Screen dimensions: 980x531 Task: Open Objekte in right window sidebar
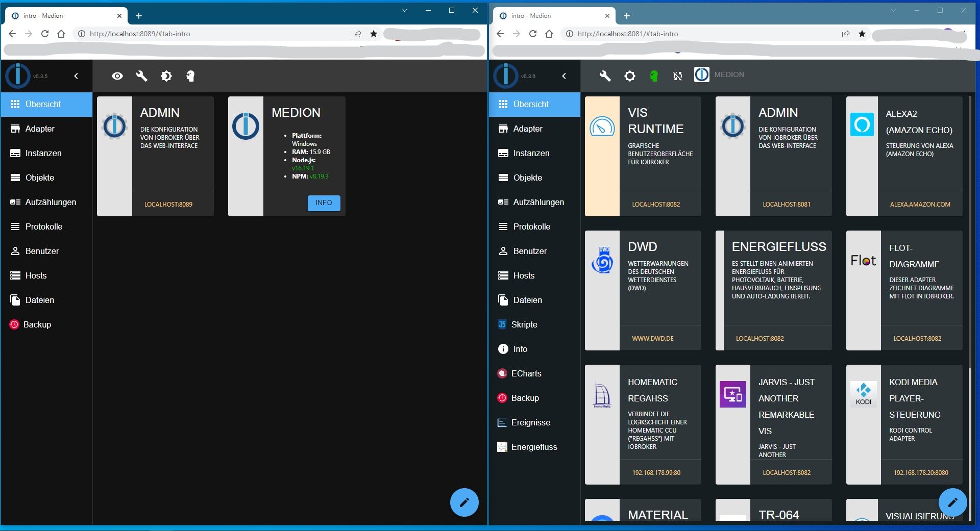point(534,178)
